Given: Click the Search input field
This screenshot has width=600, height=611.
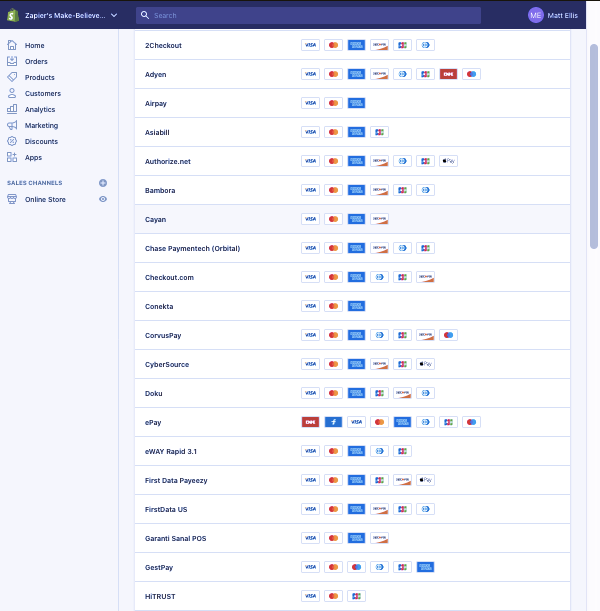Looking at the screenshot, I should 308,15.
